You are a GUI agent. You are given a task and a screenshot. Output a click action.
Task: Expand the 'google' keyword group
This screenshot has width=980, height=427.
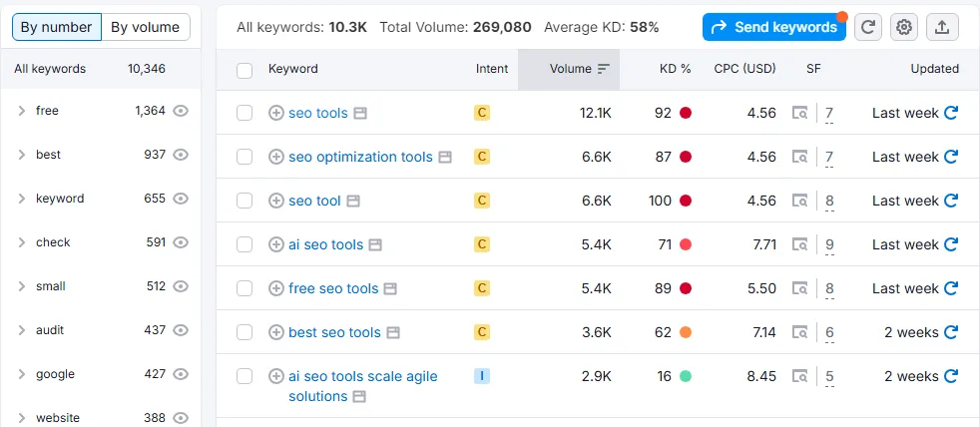(x=22, y=374)
